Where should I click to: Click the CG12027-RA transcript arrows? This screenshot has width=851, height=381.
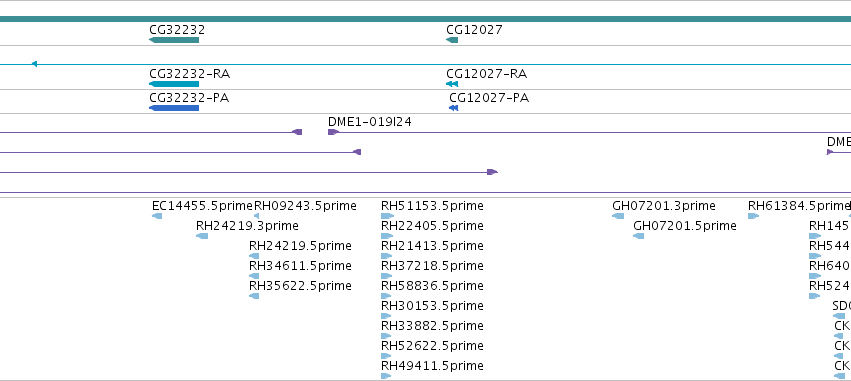tap(452, 84)
